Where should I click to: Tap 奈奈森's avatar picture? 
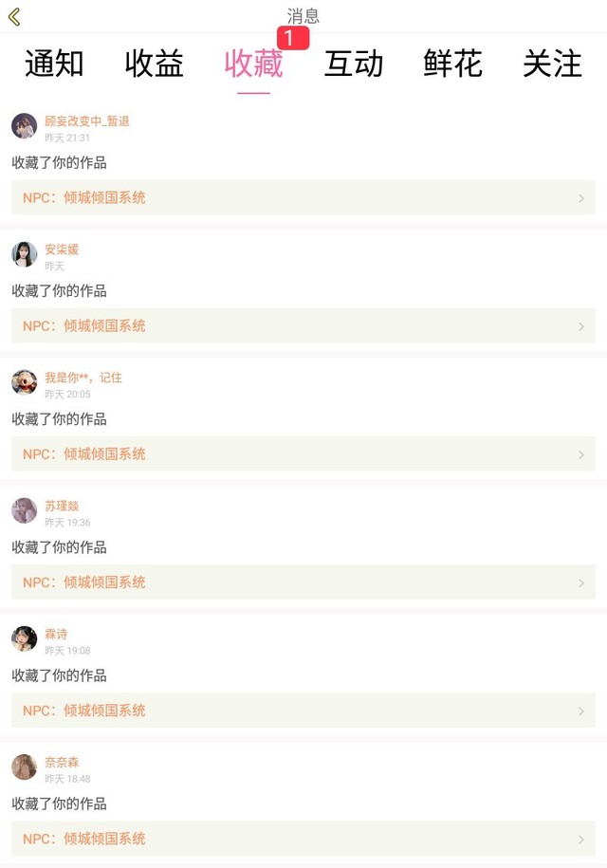pyautogui.click(x=25, y=766)
